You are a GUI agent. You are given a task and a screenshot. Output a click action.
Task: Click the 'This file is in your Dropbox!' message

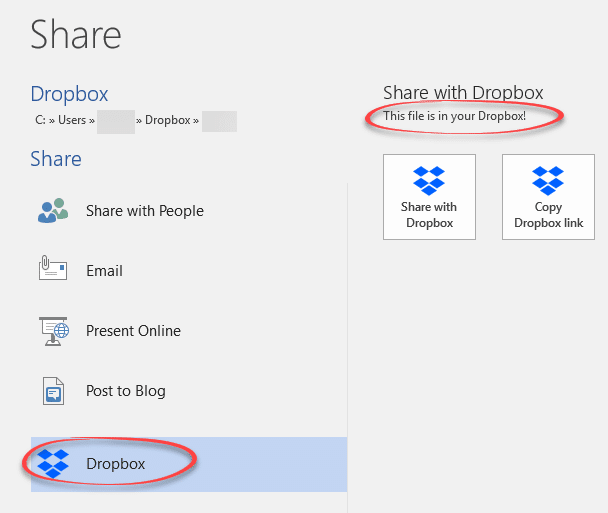click(454, 116)
